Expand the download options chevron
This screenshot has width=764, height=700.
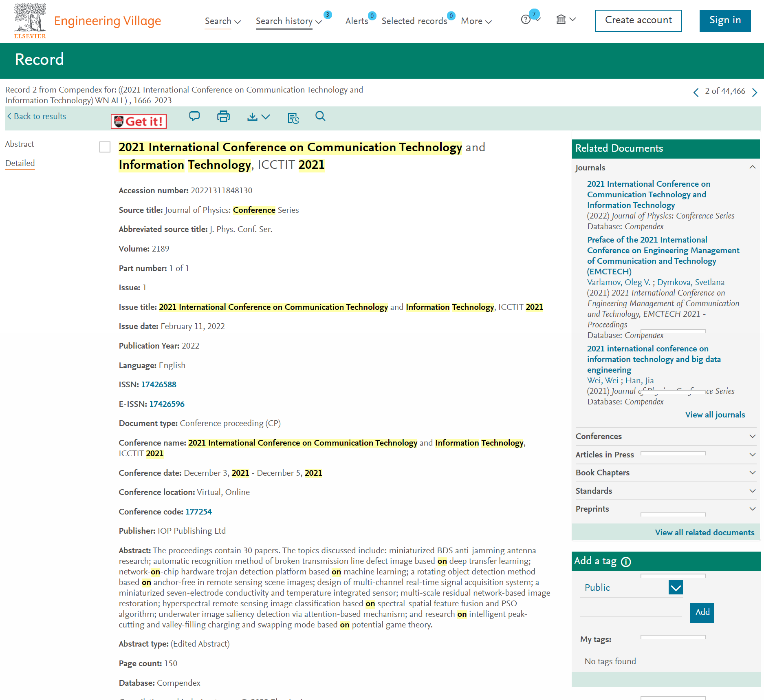click(266, 117)
